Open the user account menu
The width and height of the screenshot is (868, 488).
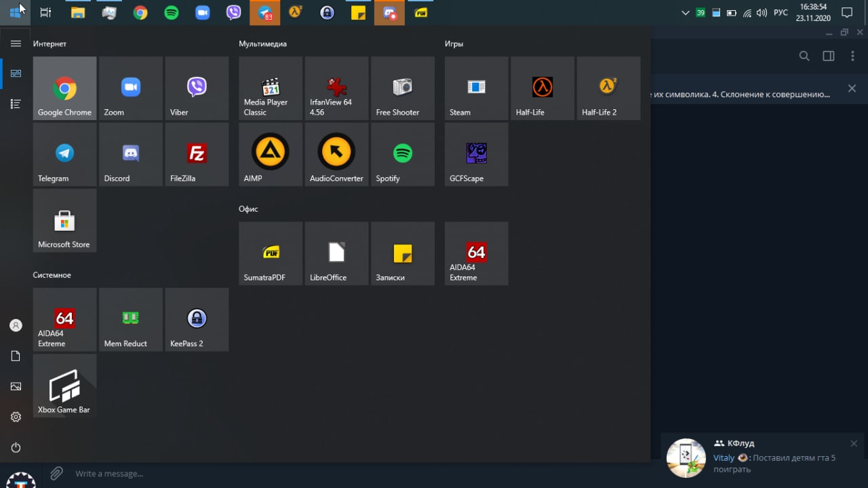[16, 326]
